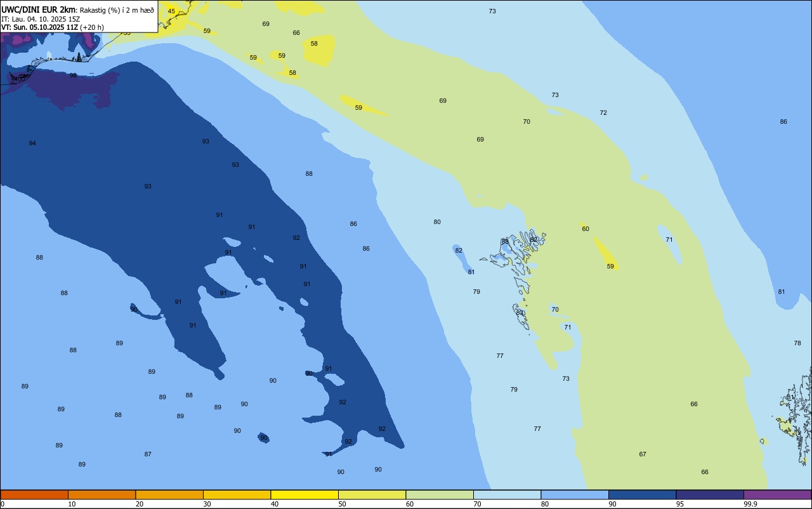Click the map humidity value 87
This screenshot has height=509, width=812.
(148, 454)
